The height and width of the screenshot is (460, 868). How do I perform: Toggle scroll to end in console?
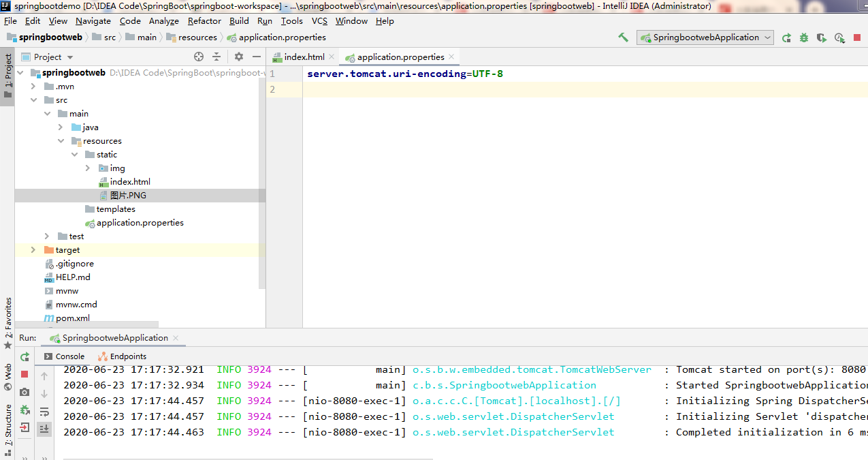pyautogui.click(x=44, y=429)
